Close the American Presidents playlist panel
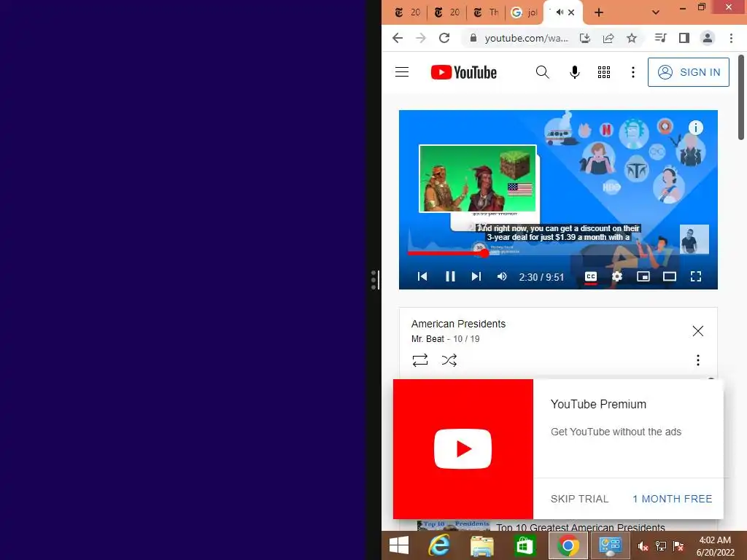This screenshot has height=560, width=747. click(698, 331)
